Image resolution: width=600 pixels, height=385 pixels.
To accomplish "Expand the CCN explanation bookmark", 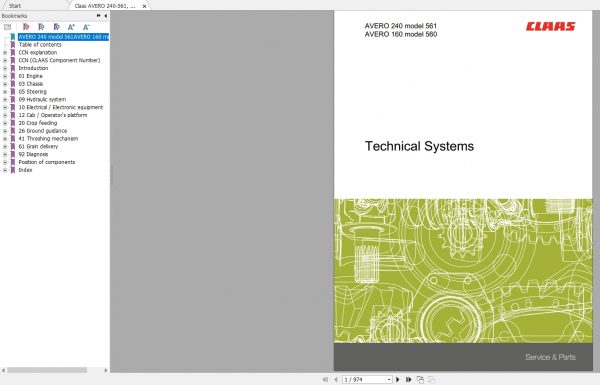I will pos(5,52).
